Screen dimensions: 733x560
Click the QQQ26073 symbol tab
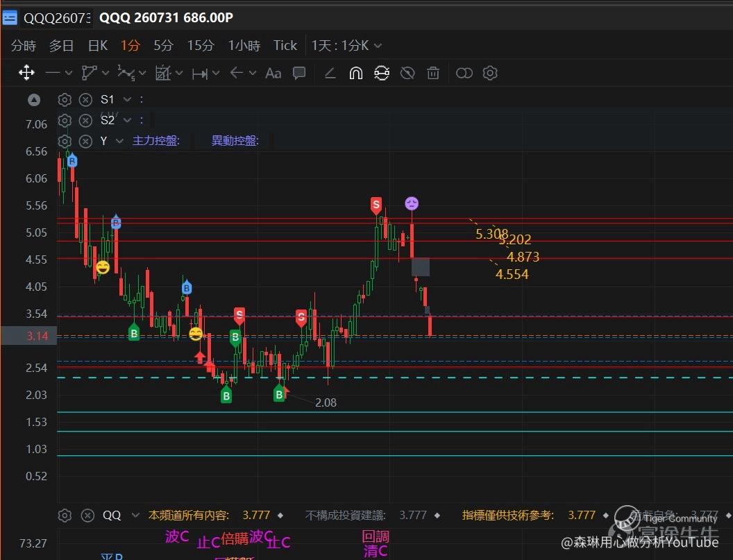click(x=56, y=18)
